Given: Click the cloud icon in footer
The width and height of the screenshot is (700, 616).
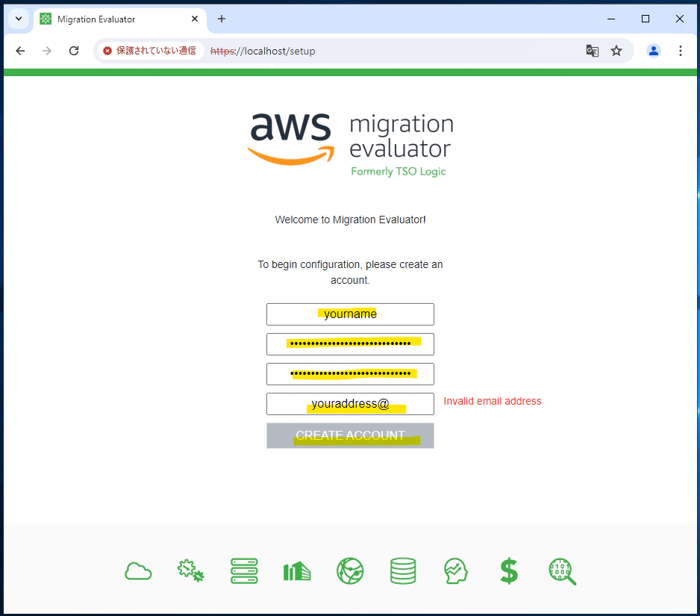Looking at the screenshot, I should (138, 571).
